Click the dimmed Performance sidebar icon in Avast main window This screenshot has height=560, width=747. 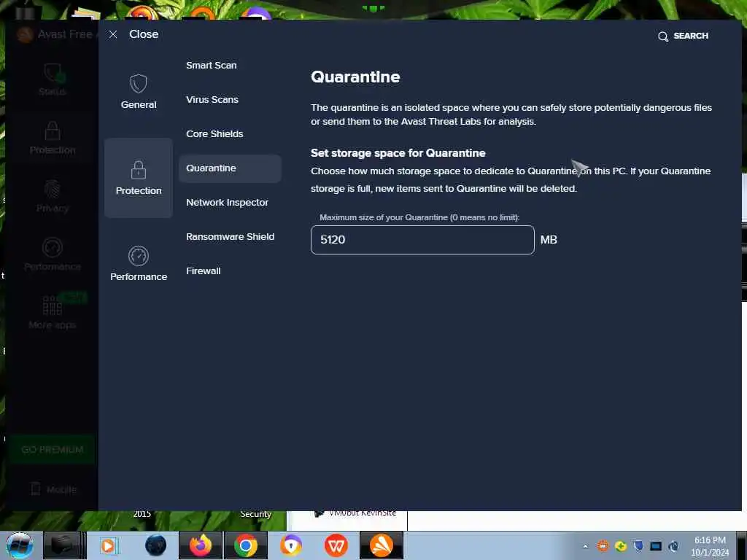[53, 248]
